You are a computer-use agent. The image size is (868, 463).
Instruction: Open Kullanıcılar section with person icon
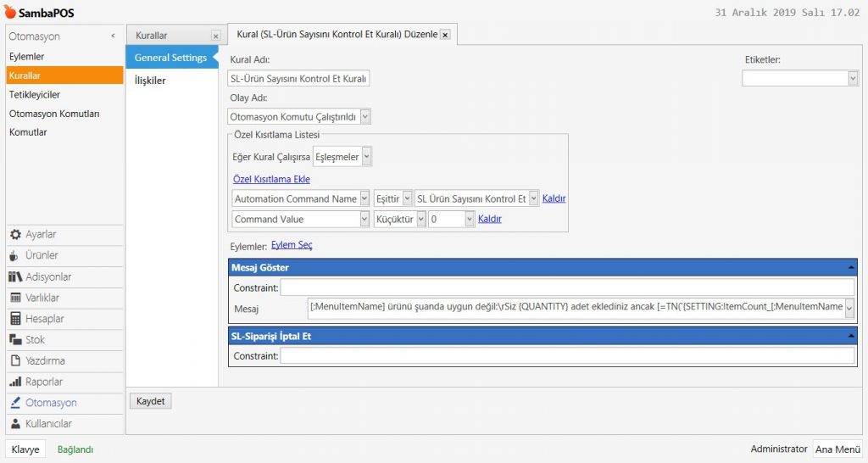click(x=48, y=423)
